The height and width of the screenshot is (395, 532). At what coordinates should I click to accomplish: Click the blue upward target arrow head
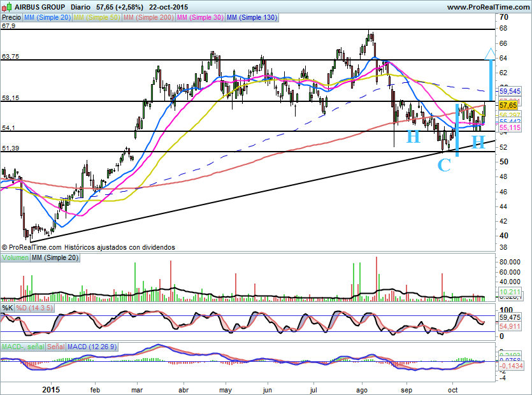click(489, 52)
